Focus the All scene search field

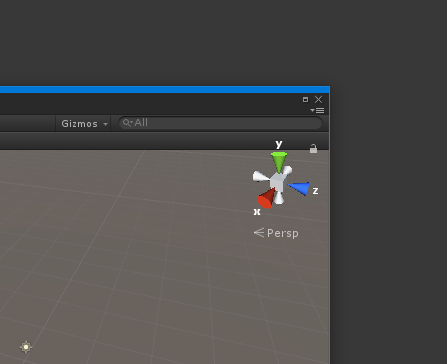[x=220, y=123]
